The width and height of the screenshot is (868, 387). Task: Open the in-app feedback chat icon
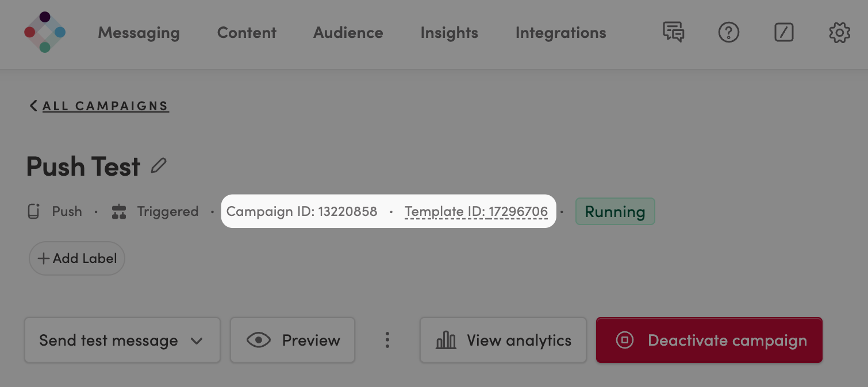673,33
